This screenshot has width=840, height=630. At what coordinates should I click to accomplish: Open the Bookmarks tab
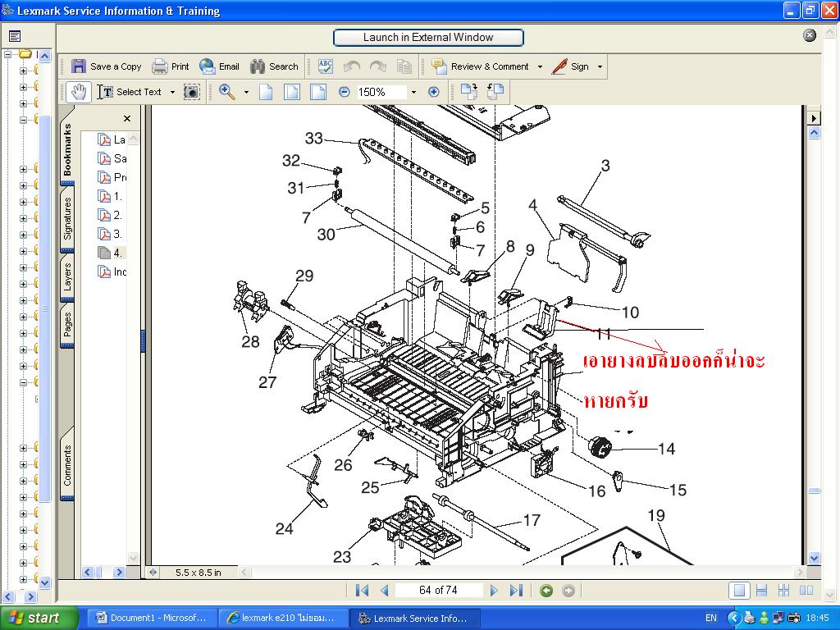pos(67,149)
